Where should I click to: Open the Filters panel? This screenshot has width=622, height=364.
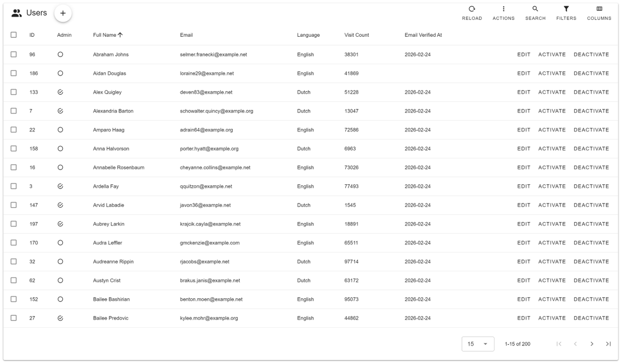click(x=567, y=13)
